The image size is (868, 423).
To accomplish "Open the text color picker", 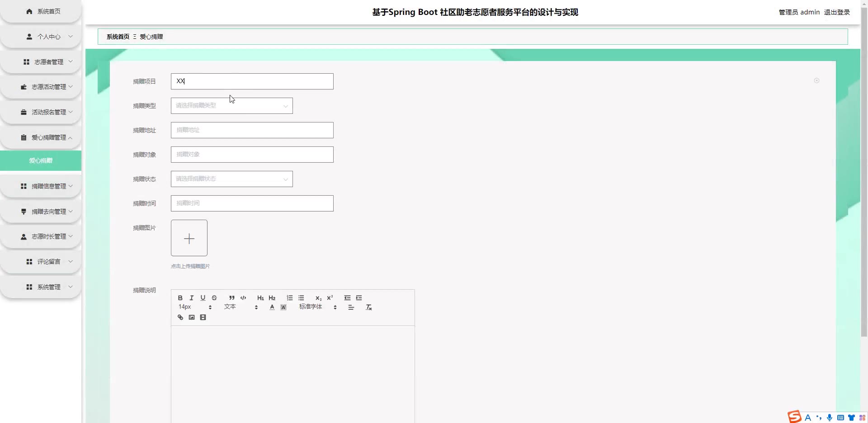I will [x=272, y=307].
